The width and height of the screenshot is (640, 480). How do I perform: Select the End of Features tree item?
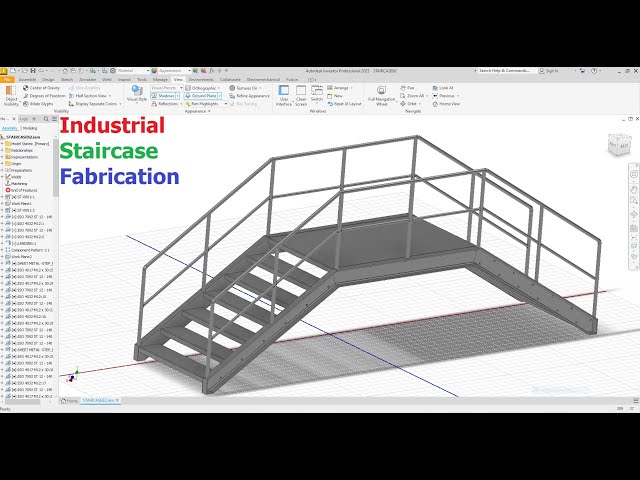coord(21,190)
